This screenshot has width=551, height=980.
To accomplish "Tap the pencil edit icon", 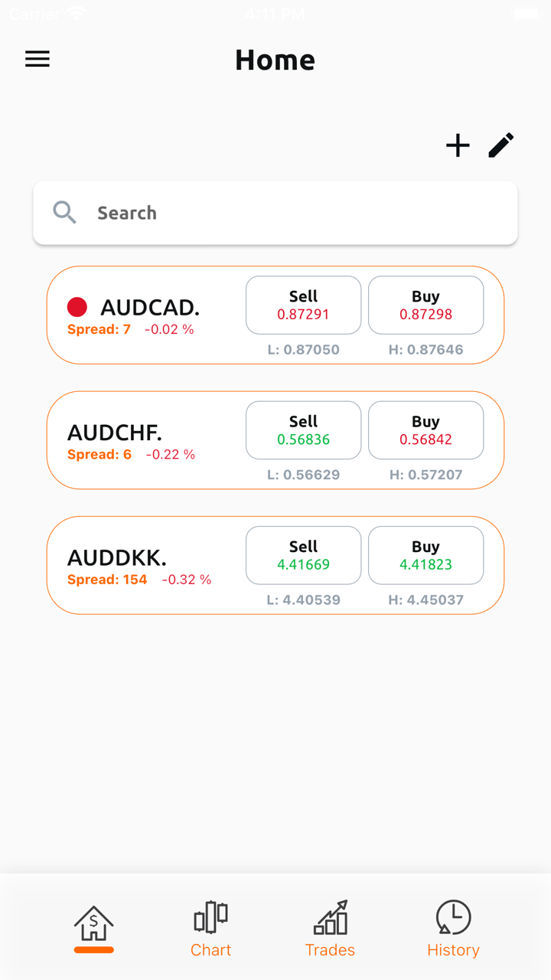I will [x=501, y=145].
